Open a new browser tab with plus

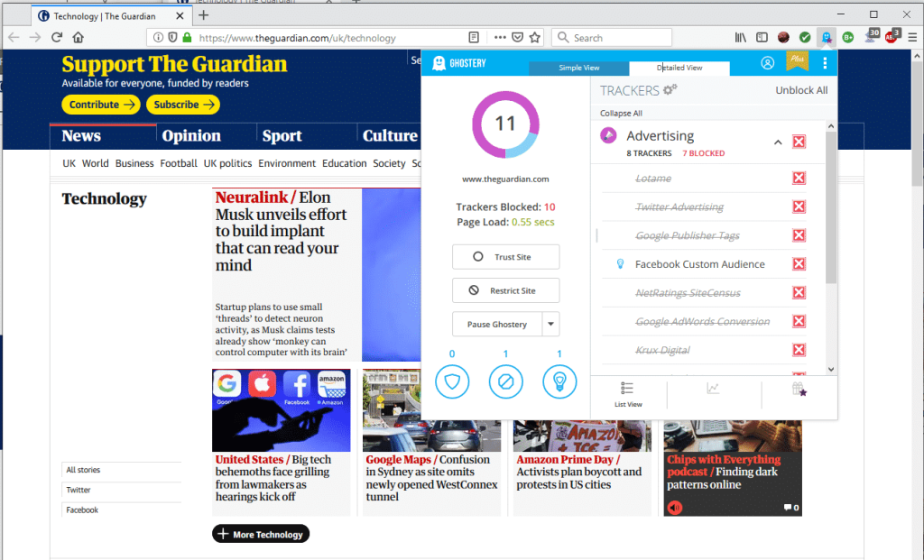tap(203, 15)
